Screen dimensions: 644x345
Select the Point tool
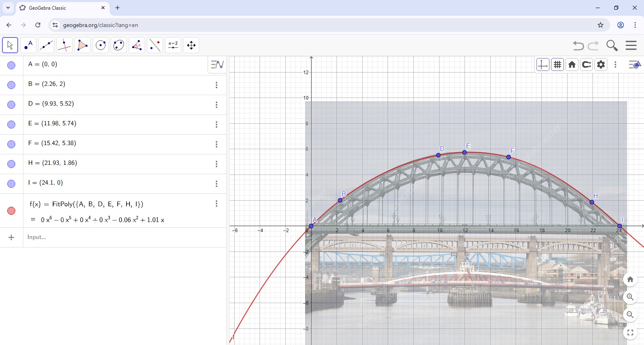28,45
